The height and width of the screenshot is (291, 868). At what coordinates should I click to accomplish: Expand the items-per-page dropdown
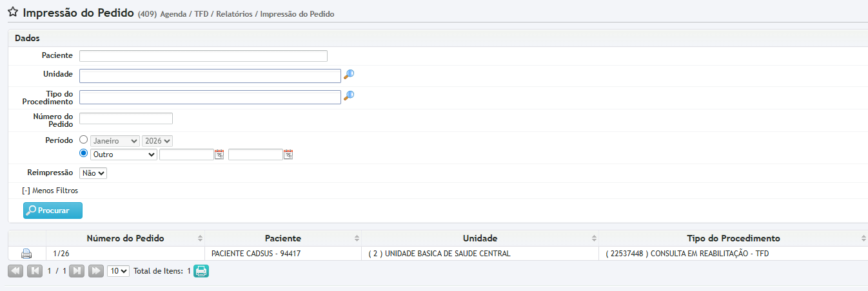pos(118,271)
